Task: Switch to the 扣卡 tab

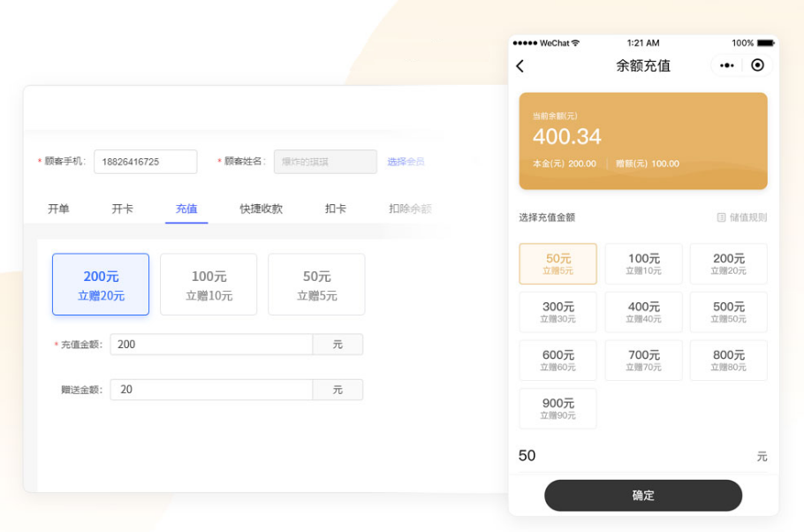Action: pos(336,209)
